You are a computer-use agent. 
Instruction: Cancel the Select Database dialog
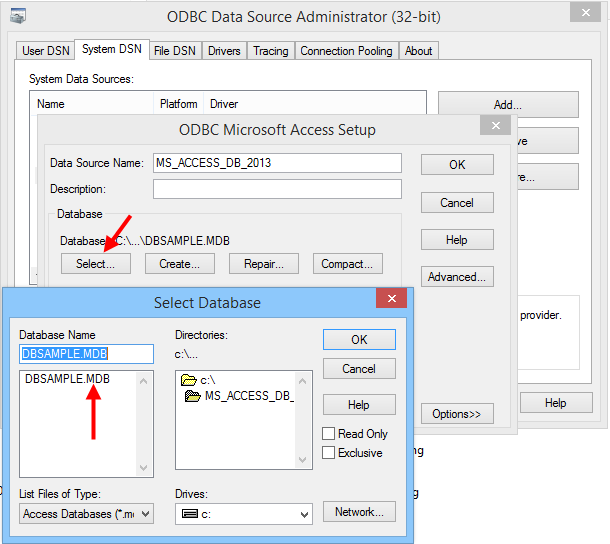359,369
